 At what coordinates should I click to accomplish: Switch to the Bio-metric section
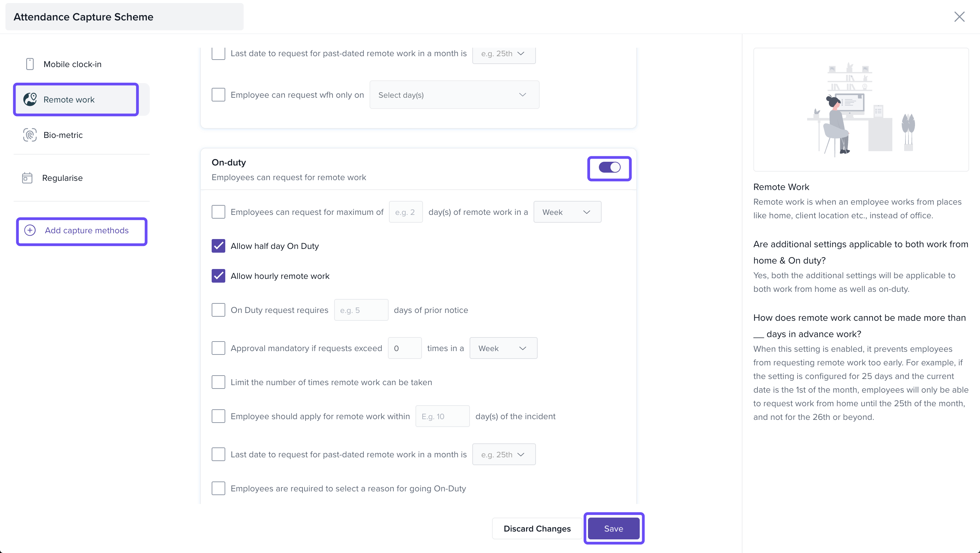[x=63, y=135]
